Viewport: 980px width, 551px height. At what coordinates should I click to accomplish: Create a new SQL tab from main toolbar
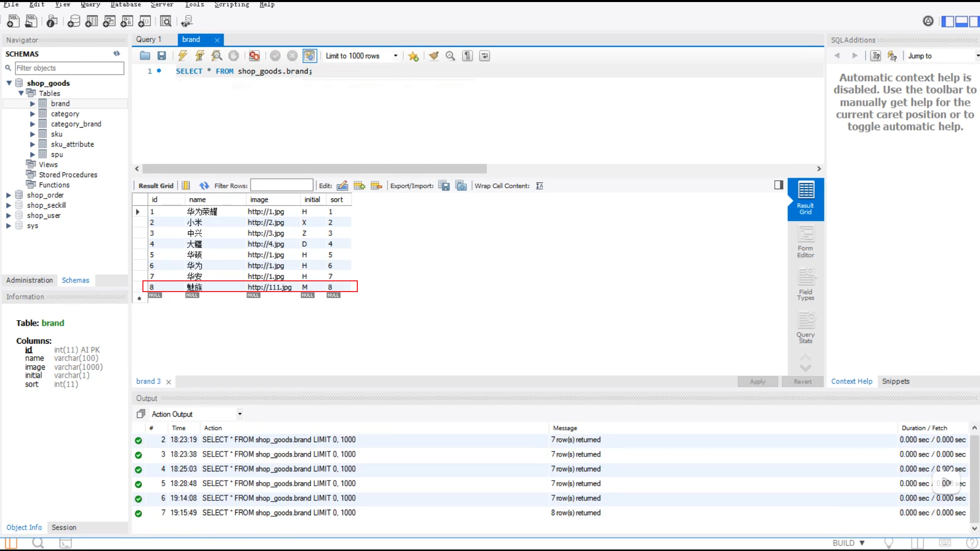point(13,21)
